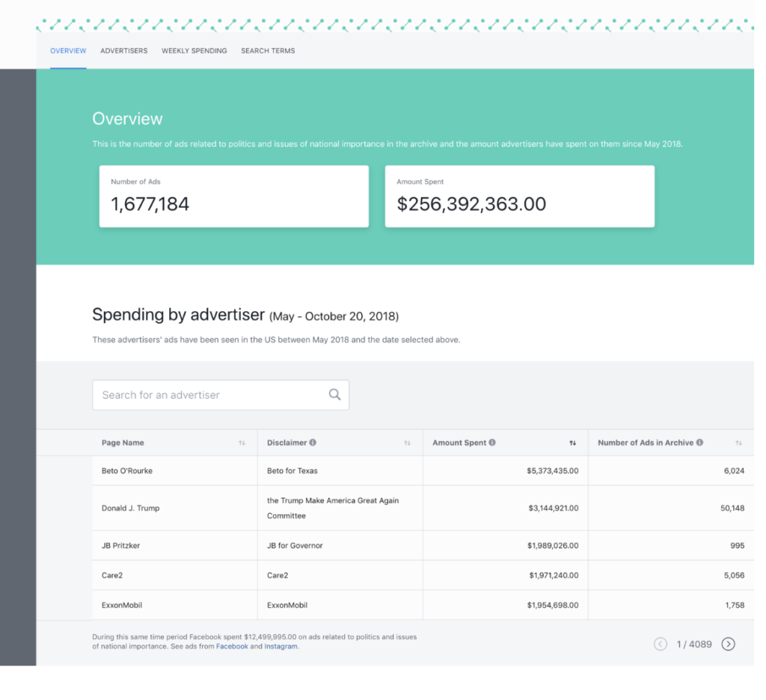766x700 pixels.
Task: Click the Overview heading in green banner
Action: coord(127,119)
